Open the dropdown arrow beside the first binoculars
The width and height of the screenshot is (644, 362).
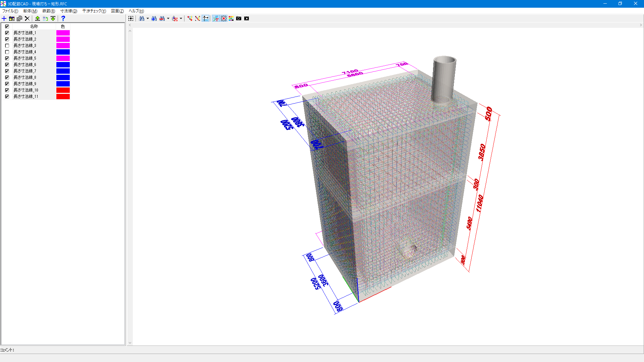click(x=148, y=18)
